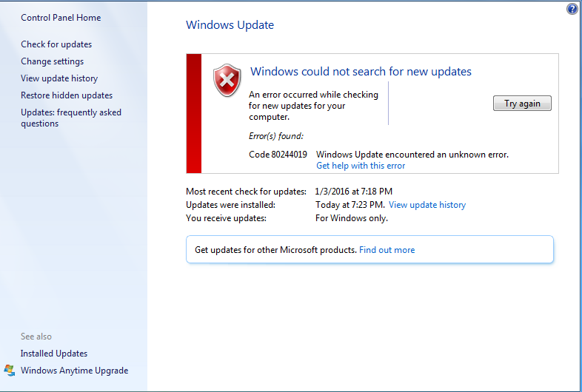Open Windows Anytime Upgrade link
Image resolution: width=582 pixels, height=392 pixels.
pyautogui.click(x=74, y=371)
